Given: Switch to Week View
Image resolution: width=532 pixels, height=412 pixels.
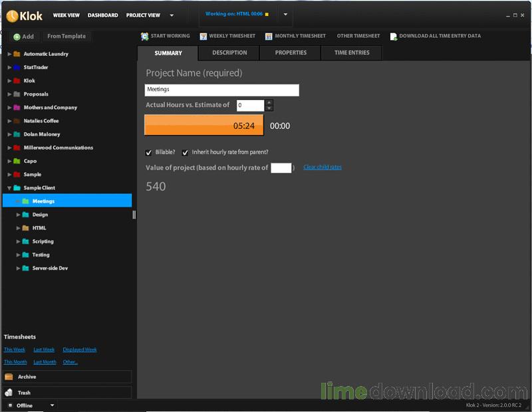Looking at the screenshot, I should pos(66,15).
